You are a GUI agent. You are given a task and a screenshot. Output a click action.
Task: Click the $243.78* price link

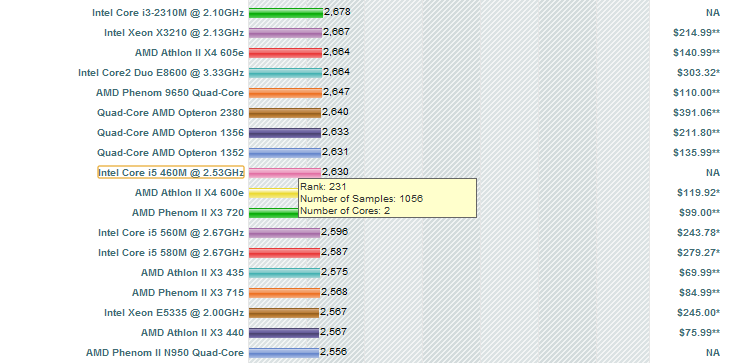(698, 233)
